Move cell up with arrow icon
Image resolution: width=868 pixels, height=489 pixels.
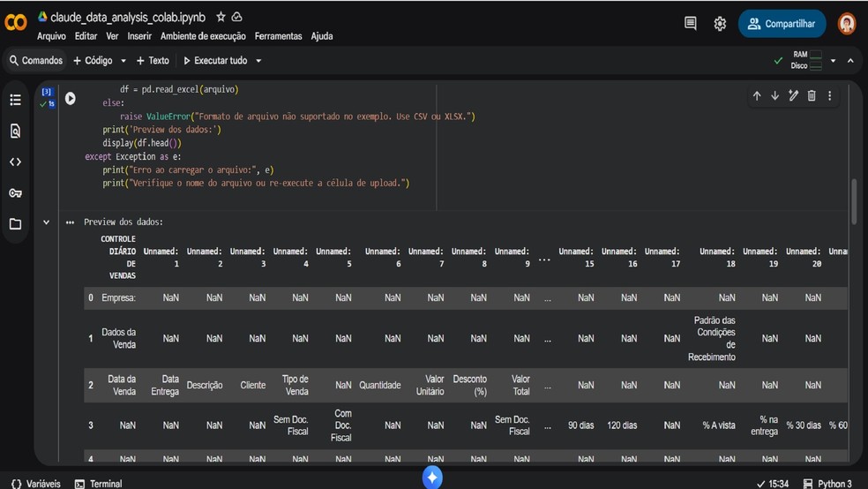pyautogui.click(x=757, y=96)
